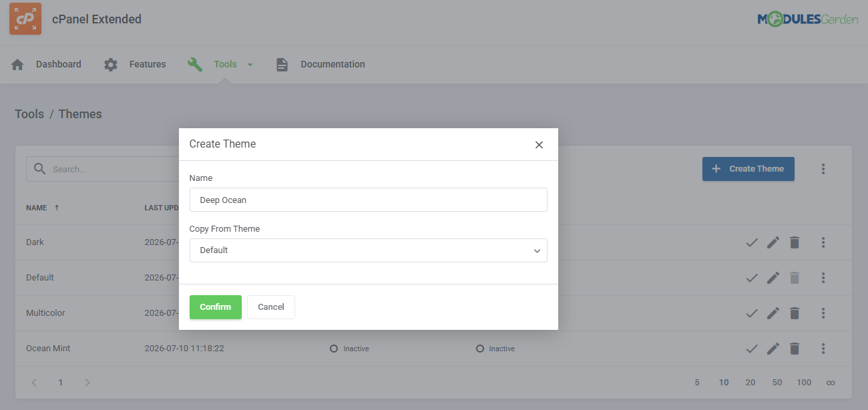Go to the previous page arrow
The image size is (868, 410).
[x=34, y=383]
